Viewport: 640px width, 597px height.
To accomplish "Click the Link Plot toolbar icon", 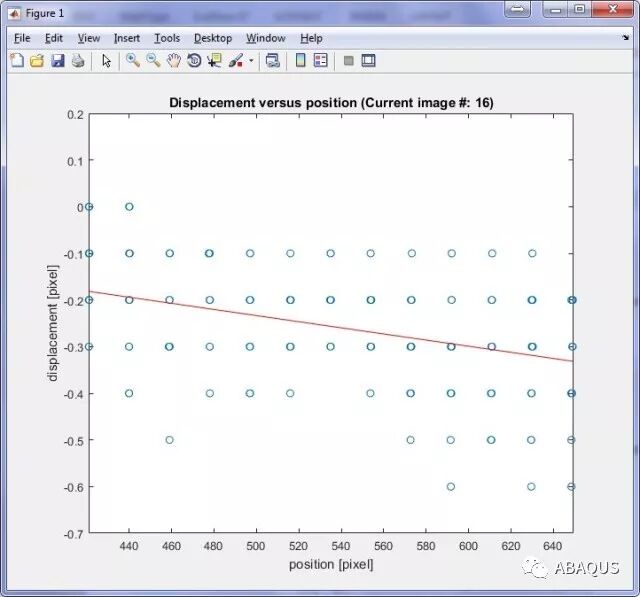I will pos(273,61).
